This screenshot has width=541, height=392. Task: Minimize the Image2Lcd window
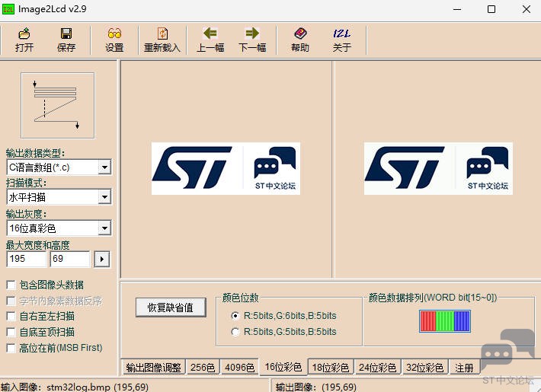click(457, 9)
